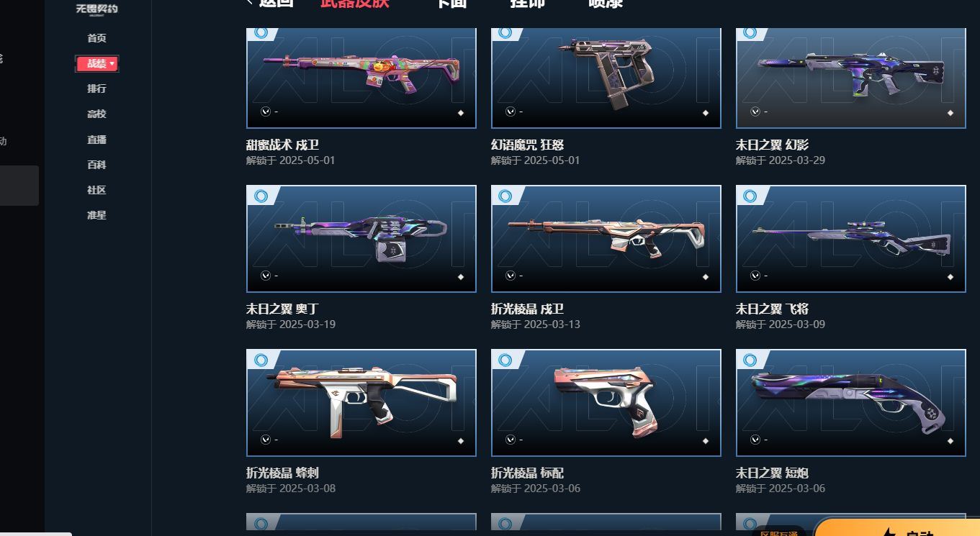This screenshot has height=536, width=980.
Task: Click blue swirl badge on 幻语魔咒 狂怒 card
Action: [505, 33]
